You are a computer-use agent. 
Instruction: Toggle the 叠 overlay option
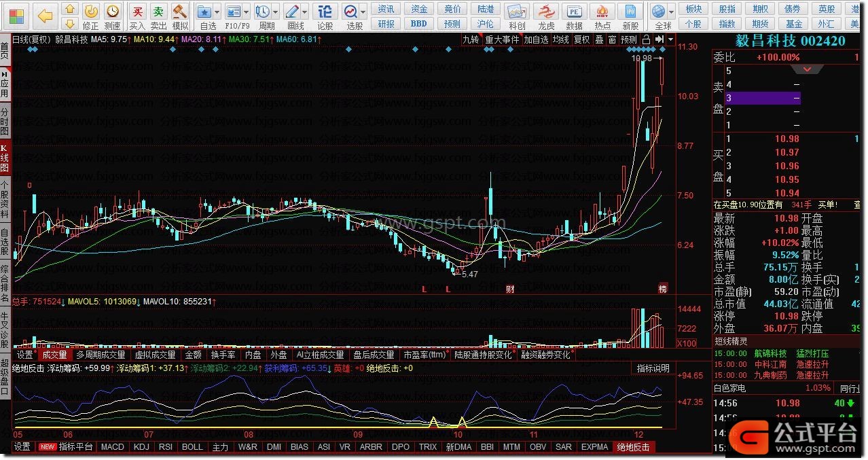click(599, 39)
